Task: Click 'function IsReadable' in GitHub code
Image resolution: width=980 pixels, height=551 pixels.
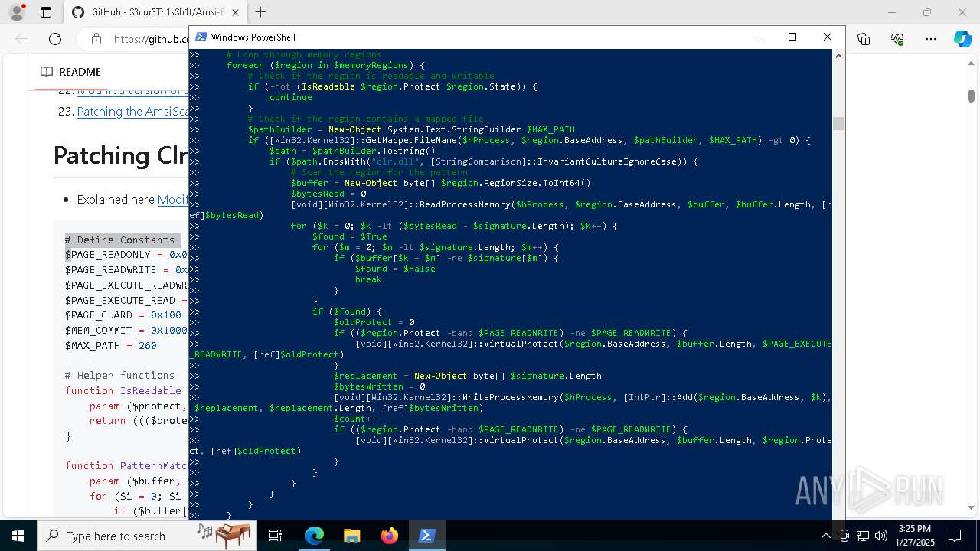Action: tap(123, 390)
